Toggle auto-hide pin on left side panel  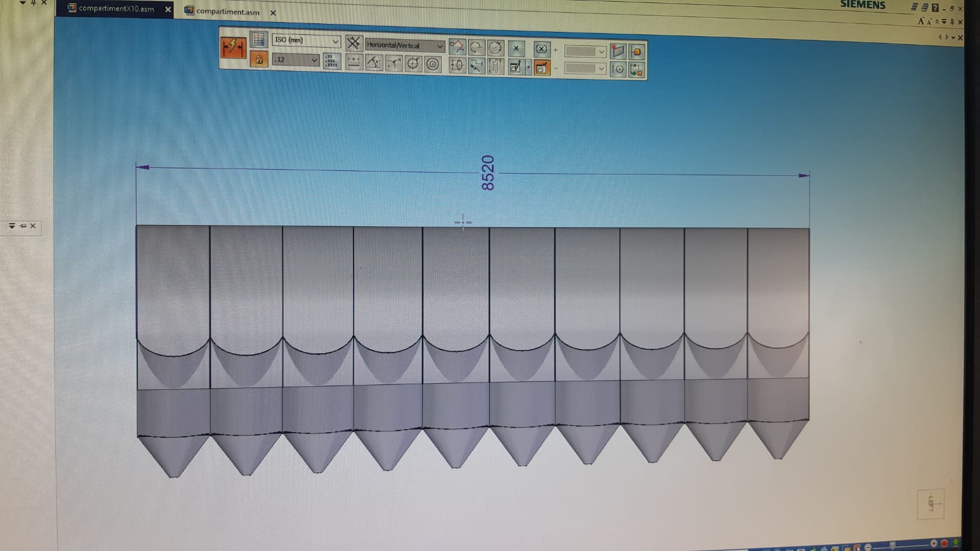tap(23, 226)
